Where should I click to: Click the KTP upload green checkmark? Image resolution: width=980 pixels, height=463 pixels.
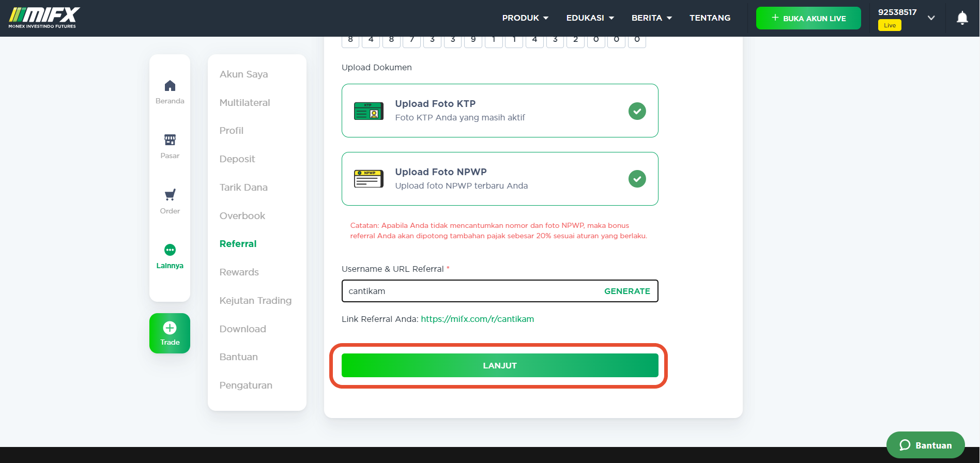(637, 111)
